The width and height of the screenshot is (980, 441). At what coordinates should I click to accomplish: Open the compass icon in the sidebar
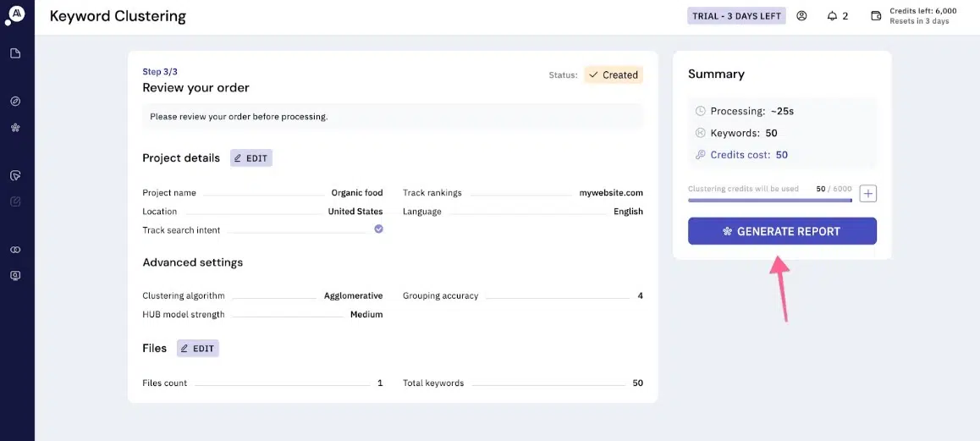pos(15,102)
